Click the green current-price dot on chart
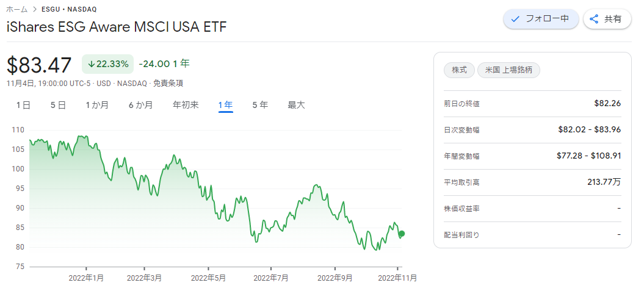The image size is (644, 288). click(402, 234)
